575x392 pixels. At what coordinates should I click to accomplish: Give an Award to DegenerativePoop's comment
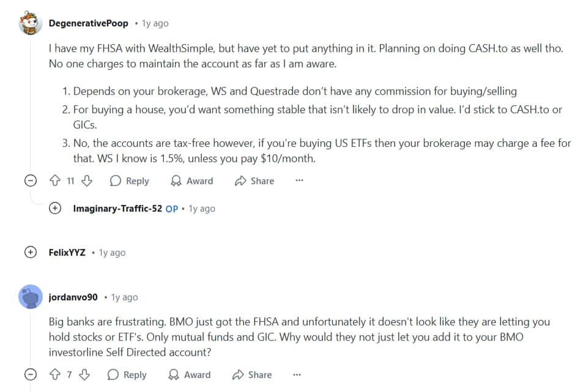click(x=191, y=181)
